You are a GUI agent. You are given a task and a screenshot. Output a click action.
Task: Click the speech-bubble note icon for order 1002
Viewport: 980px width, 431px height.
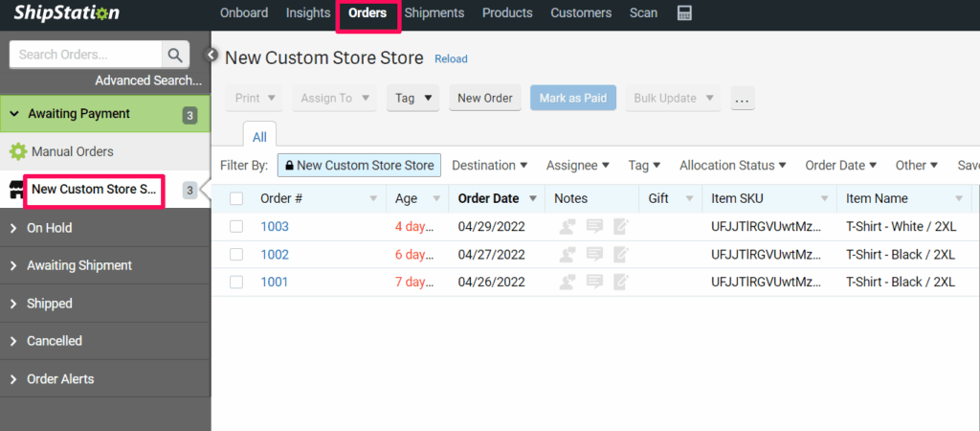tap(594, 255)
